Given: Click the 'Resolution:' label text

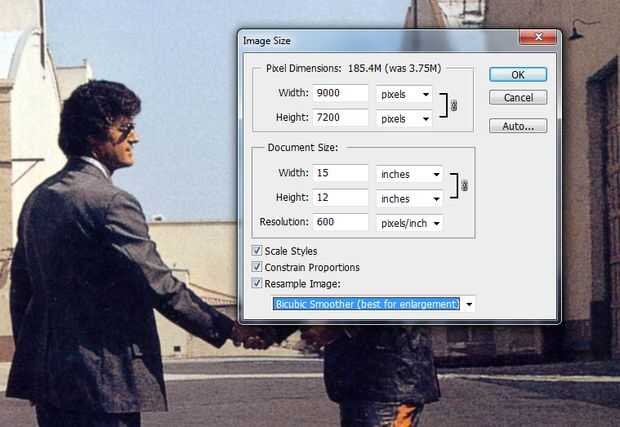Looking at the screenshot, I should [284, 222].
